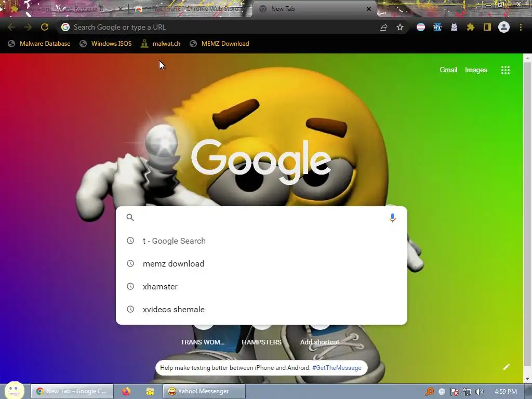Open Google Images link
Screen dimensions: 532x399
point(476,70)
